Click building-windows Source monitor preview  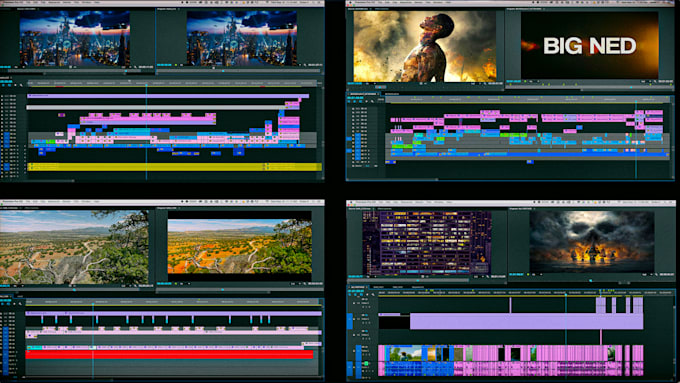(427, 243)
